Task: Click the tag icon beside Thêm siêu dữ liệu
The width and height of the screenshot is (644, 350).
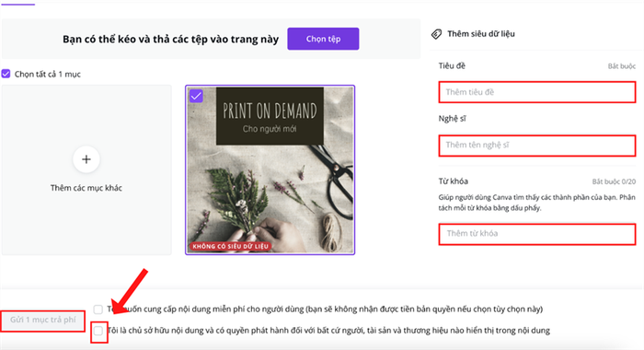Action: [x=436, y=34]
